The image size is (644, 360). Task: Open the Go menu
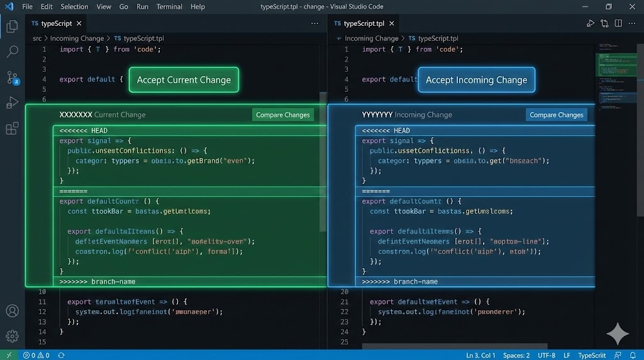click(123, 6)
